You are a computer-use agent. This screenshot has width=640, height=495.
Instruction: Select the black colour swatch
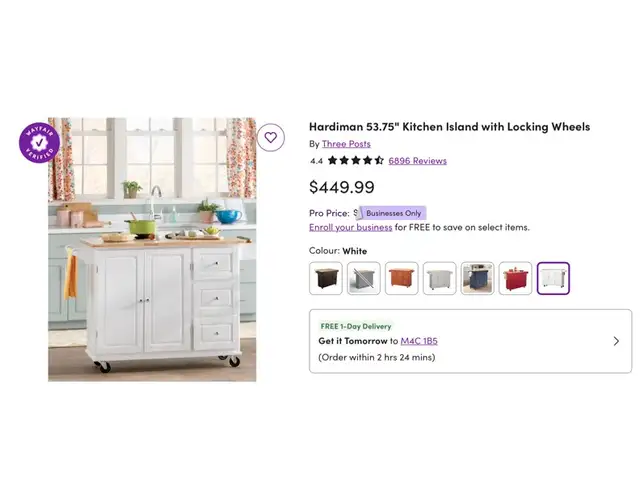[326, 278]
